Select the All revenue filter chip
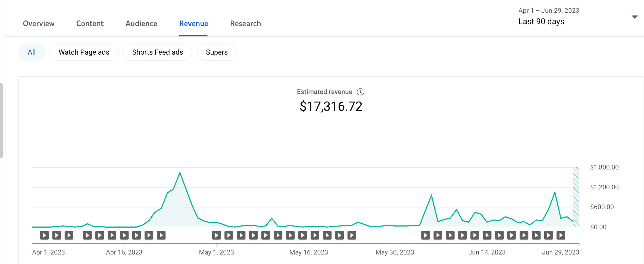This screenshot has width=644, height=264. [32, 52]
